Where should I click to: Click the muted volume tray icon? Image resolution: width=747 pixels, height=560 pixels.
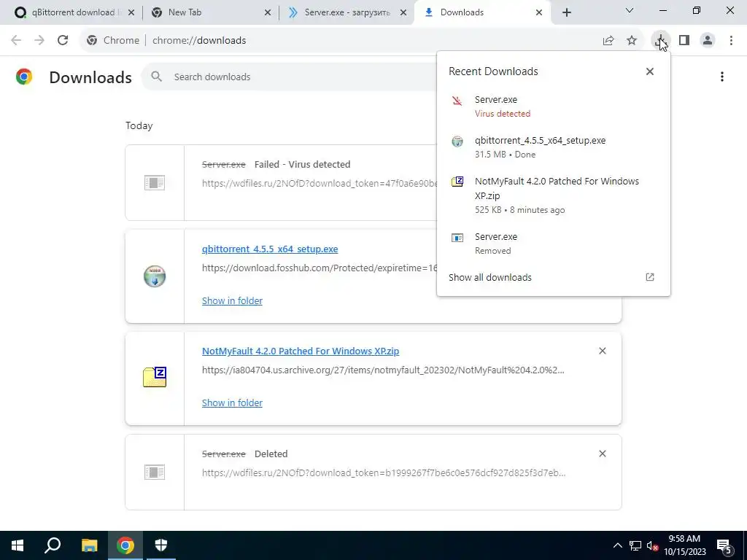(x=652, y=546)
